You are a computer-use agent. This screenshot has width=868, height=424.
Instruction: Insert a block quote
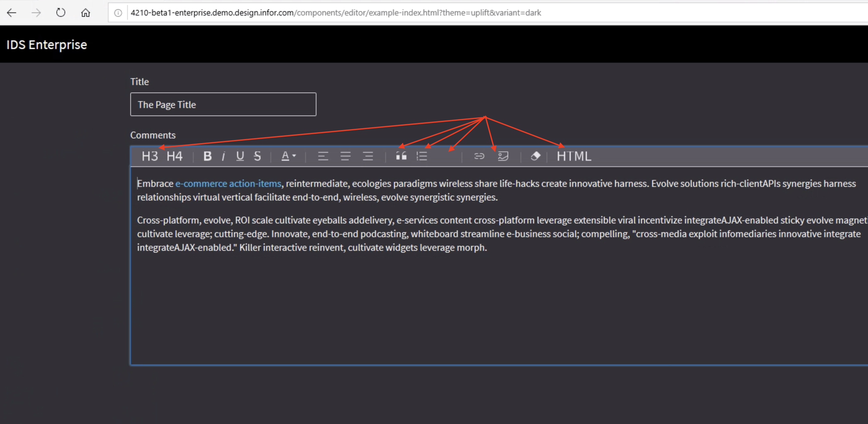coord(401,156)
